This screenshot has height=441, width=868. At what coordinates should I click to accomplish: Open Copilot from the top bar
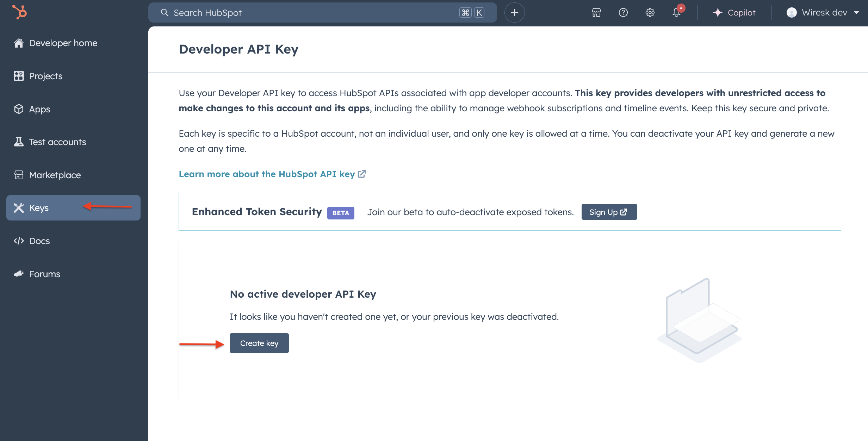tap(734, 13)
